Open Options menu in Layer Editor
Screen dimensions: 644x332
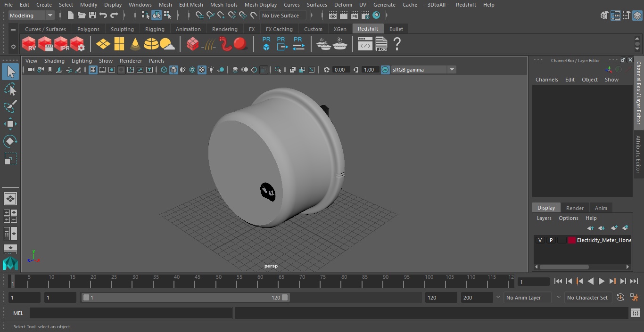(x=568, y=218)
